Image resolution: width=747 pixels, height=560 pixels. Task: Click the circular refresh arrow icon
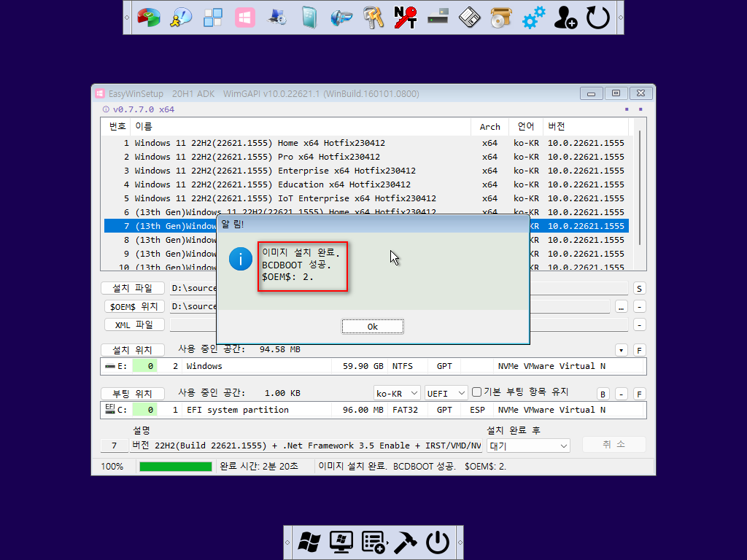[598, 17]
